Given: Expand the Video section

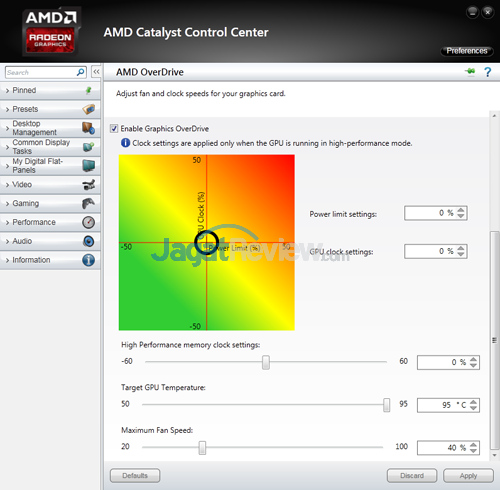Looking at the screenshot, I should [50, 184].
